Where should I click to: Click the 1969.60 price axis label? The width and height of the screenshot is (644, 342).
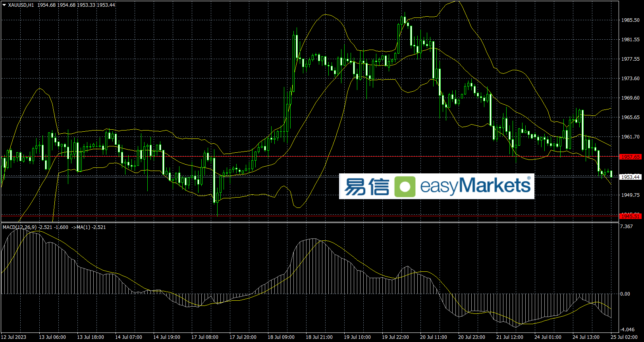tap(631, 98)
